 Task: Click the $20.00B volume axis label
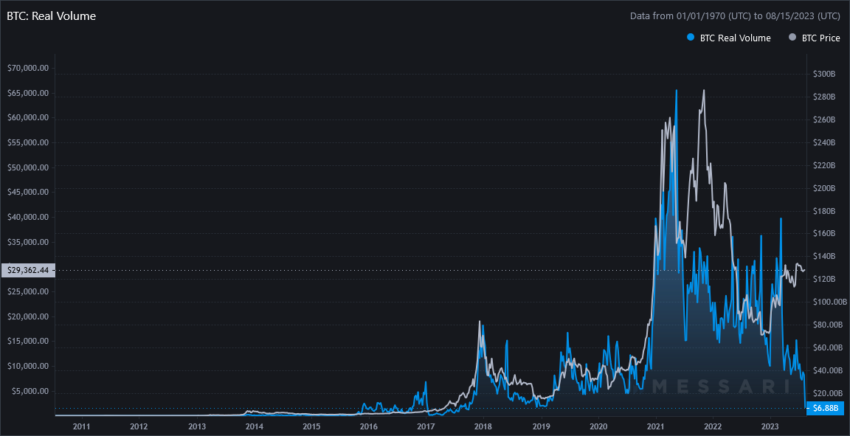[826, 393]
